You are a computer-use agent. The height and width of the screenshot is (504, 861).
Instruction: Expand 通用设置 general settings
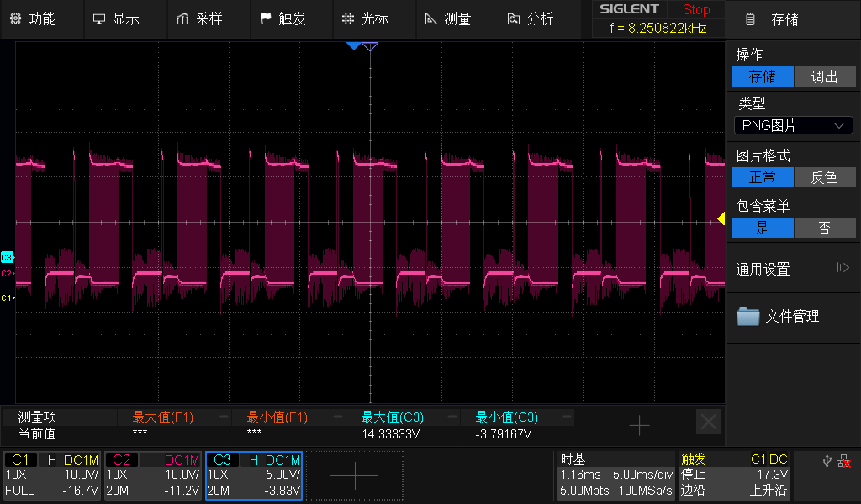click(793, 268)
